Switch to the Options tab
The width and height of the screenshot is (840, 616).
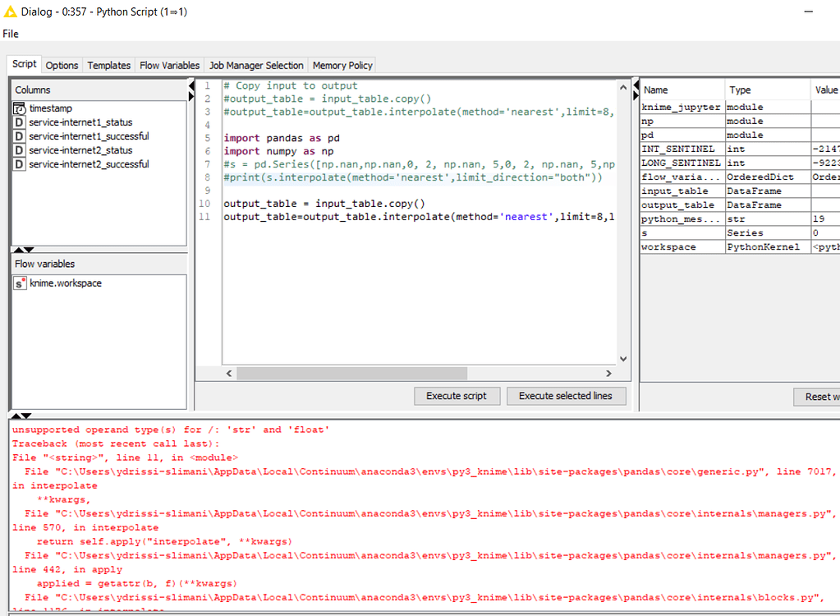(62, 64)
